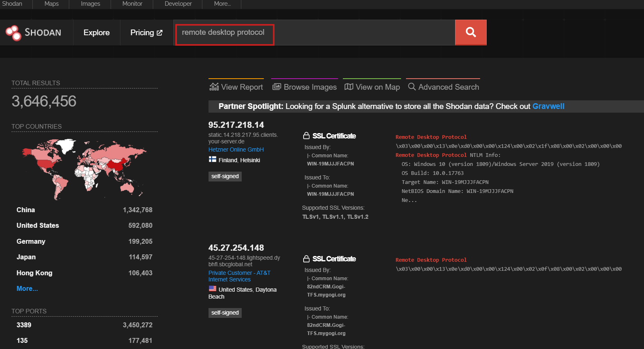Filter results by Japan
Viewport: 644px width, 349px height.
tap(26, 257)
